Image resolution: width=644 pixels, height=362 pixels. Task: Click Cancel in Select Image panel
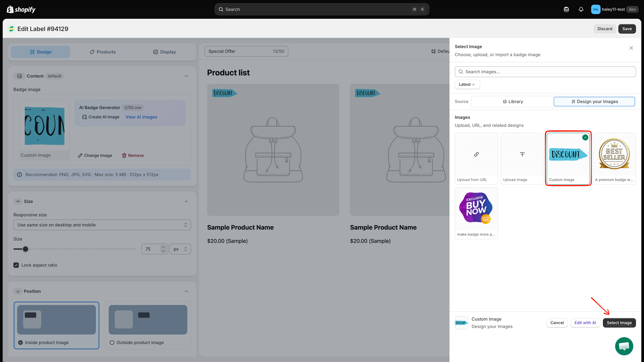tap(557, 322)
